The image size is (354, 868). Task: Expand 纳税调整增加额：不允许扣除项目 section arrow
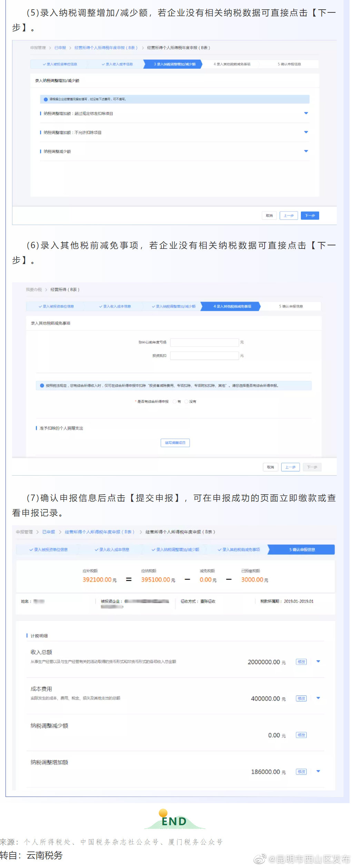point(306,132)
